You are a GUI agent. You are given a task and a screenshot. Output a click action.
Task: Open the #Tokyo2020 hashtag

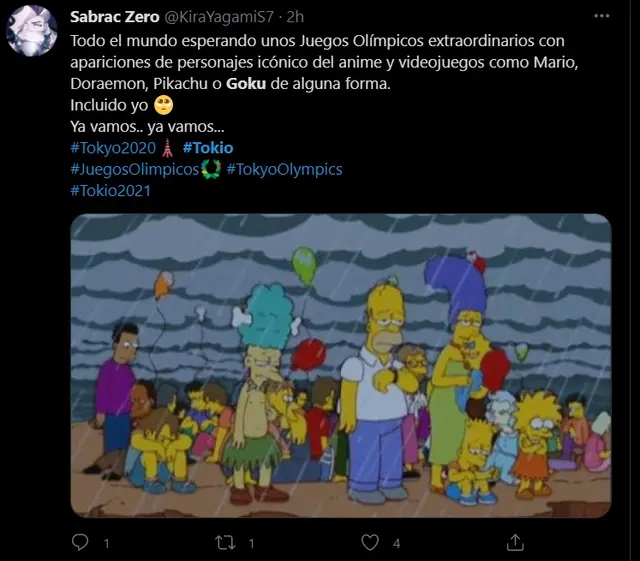tap(113, 148)
